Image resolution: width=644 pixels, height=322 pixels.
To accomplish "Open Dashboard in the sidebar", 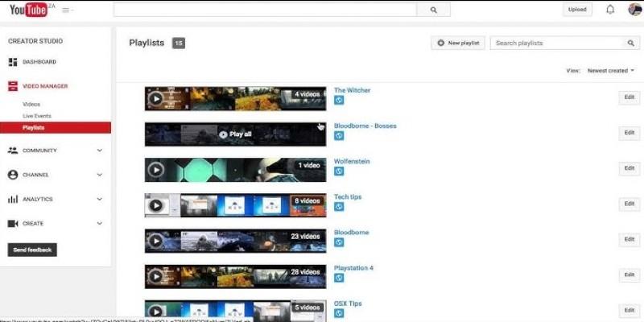I will pyautogui.click(x=39, y=62).
